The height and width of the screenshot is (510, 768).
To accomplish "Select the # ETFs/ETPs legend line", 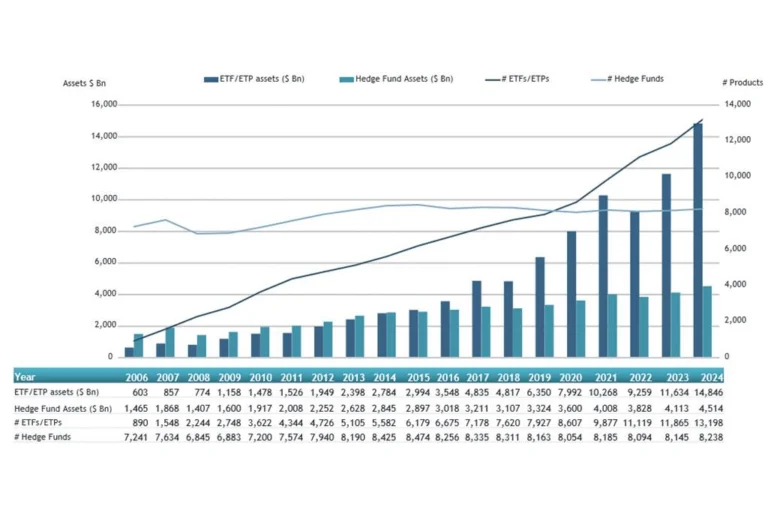I will click(x=493, y=79).
